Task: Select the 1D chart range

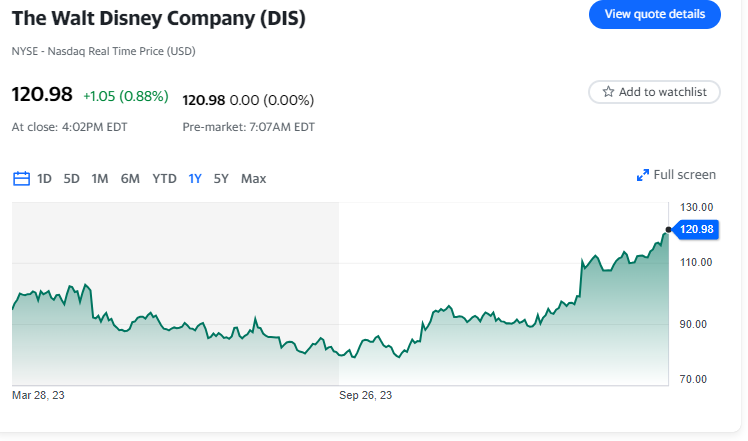Action: click(44, 178)
